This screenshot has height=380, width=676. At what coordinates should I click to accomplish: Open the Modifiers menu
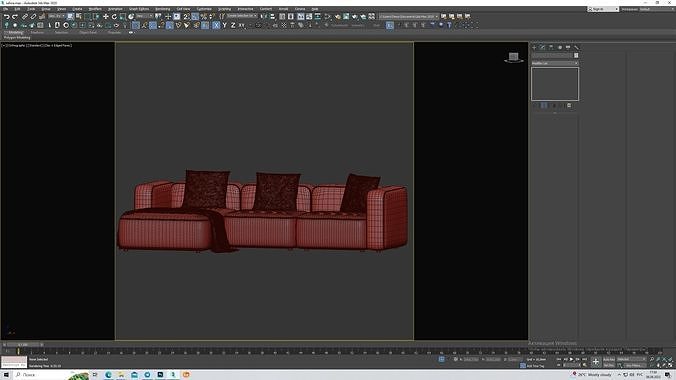coord(95,9)
